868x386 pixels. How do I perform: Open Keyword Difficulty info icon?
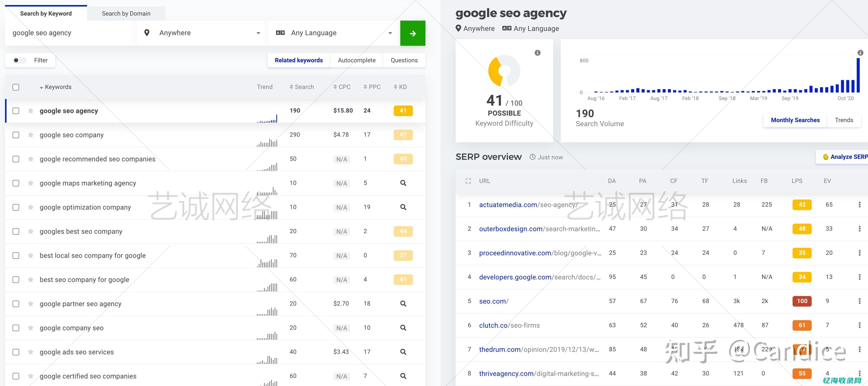click(537, 53)
